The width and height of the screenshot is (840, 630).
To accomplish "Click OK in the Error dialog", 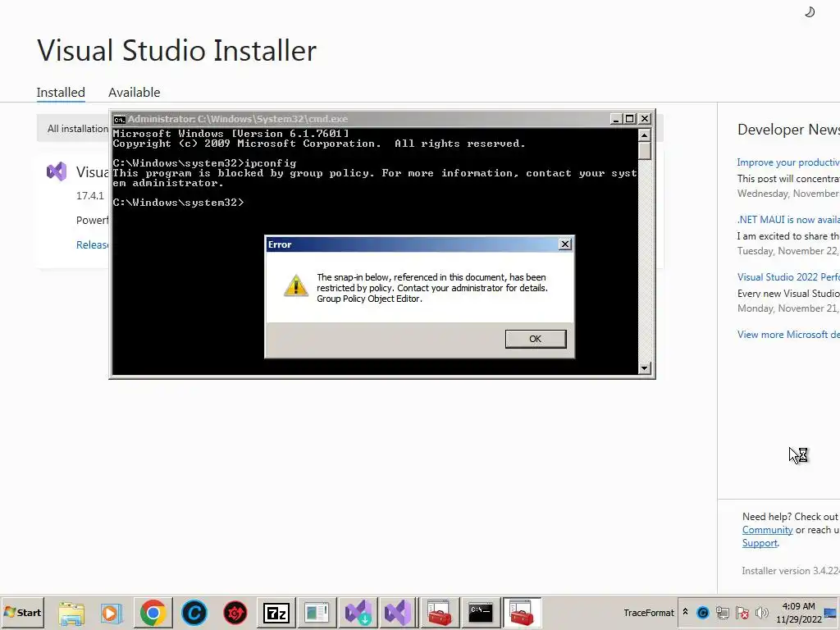I will [x=535, y=339].
